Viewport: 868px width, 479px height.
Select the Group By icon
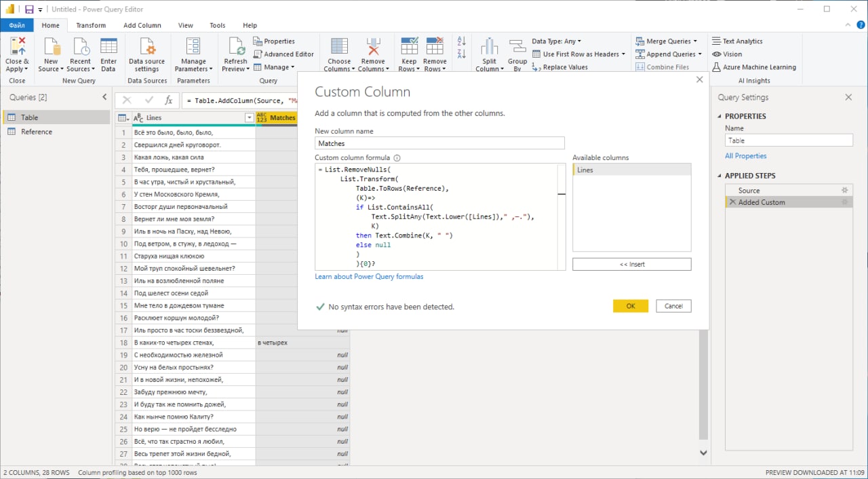[x=517, y=55]
